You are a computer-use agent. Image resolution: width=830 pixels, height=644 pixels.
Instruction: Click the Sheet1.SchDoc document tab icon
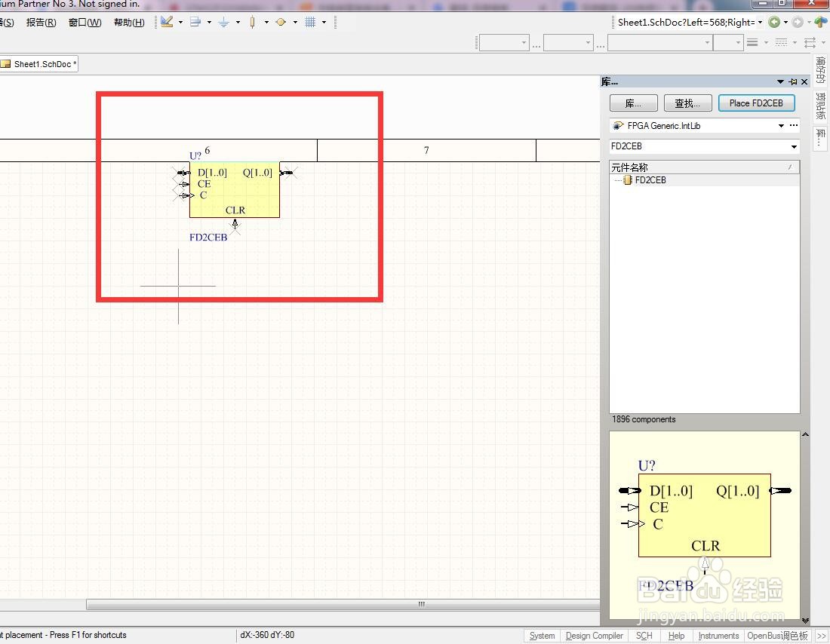[x=6, y=64]
